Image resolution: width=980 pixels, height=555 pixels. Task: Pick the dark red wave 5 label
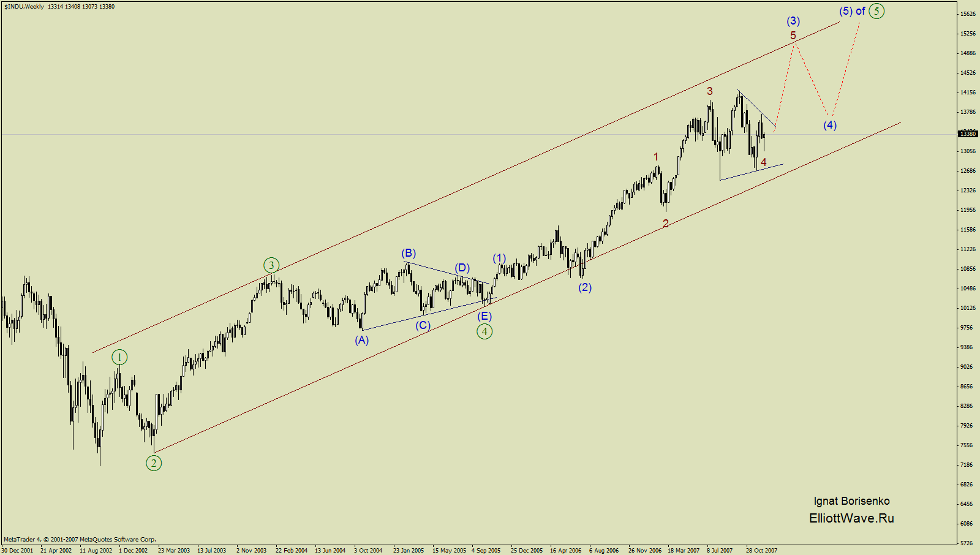coord(793,36)
